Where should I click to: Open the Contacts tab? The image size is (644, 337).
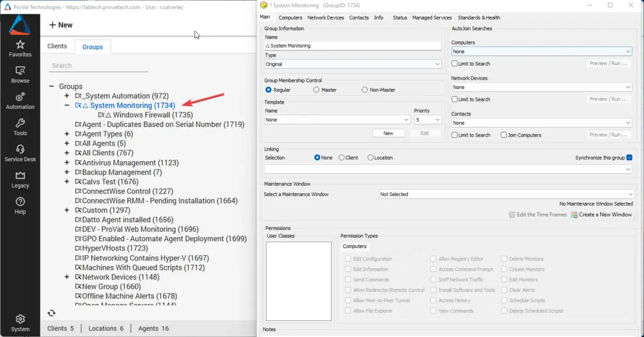[x=359, y=17]
